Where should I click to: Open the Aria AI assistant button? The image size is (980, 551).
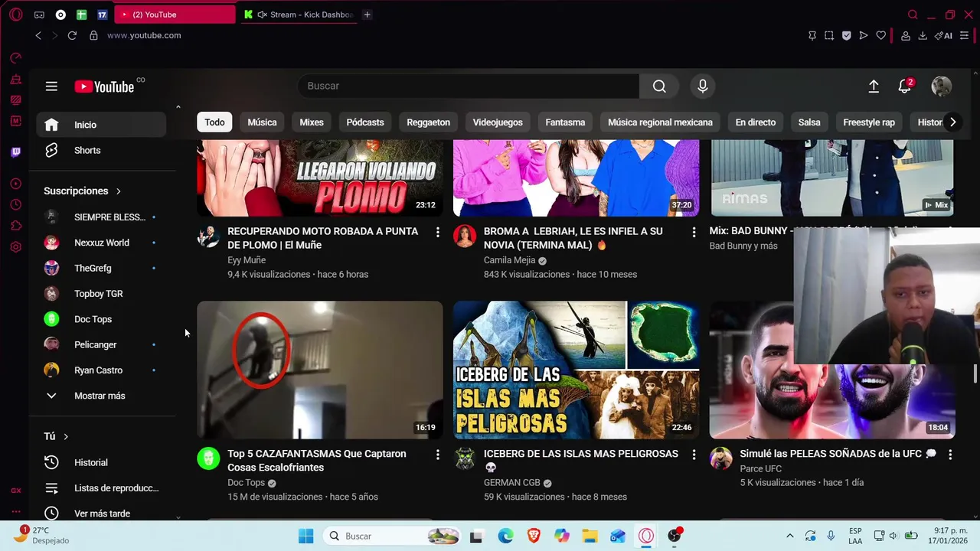click(x=943, y=35)
